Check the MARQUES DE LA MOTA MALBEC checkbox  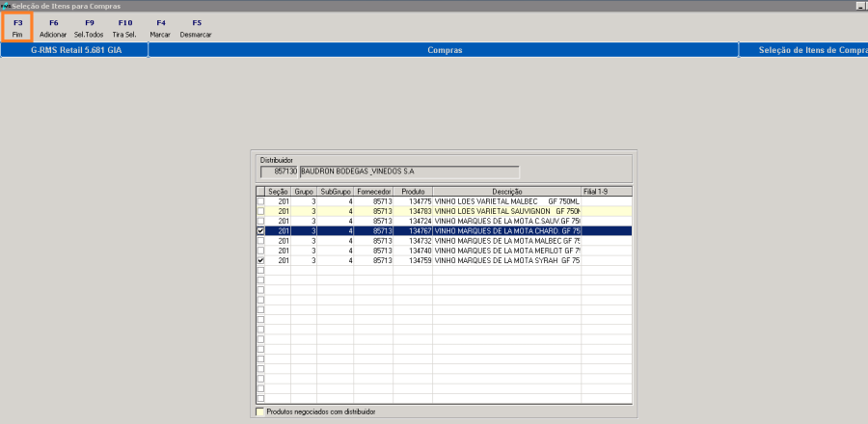260,241
